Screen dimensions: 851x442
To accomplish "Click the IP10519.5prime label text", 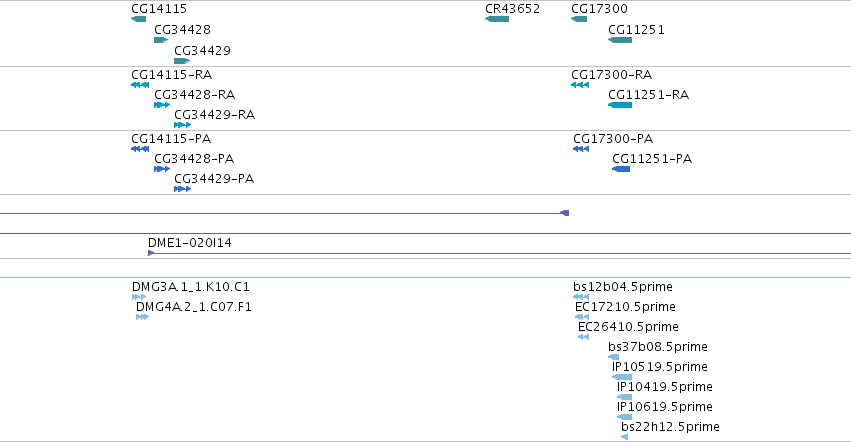I will pos(660,367).
